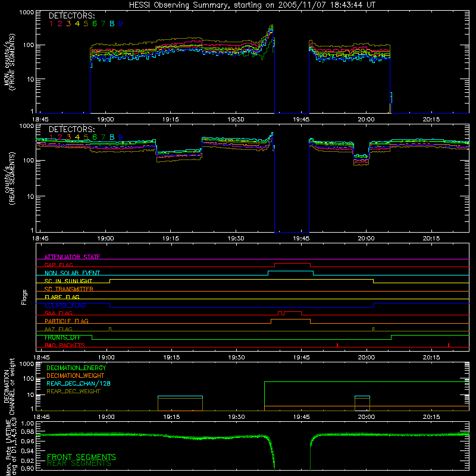Click the SC_TRANSMITTER flag label
Viewport: 476px width, 476px height.
click(69, 289)
